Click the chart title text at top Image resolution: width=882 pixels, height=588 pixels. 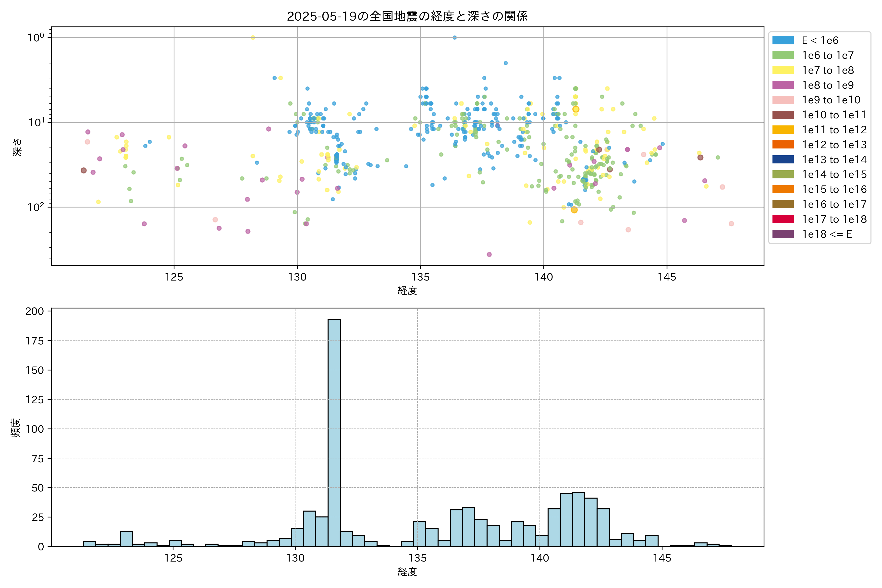click(407, 16)
